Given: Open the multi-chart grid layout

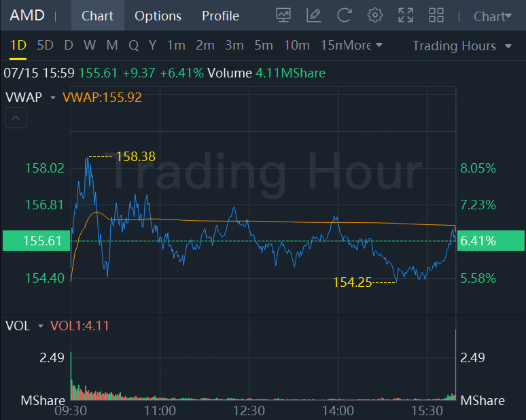Looking at the screenshot, I should click(436, 15).
